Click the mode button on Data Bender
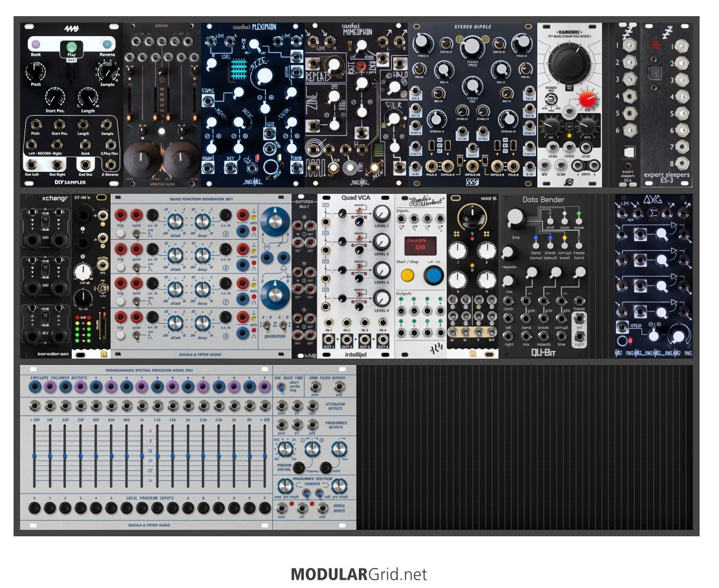The width and height of the screenshot is (719, 588). pos(579,220)
